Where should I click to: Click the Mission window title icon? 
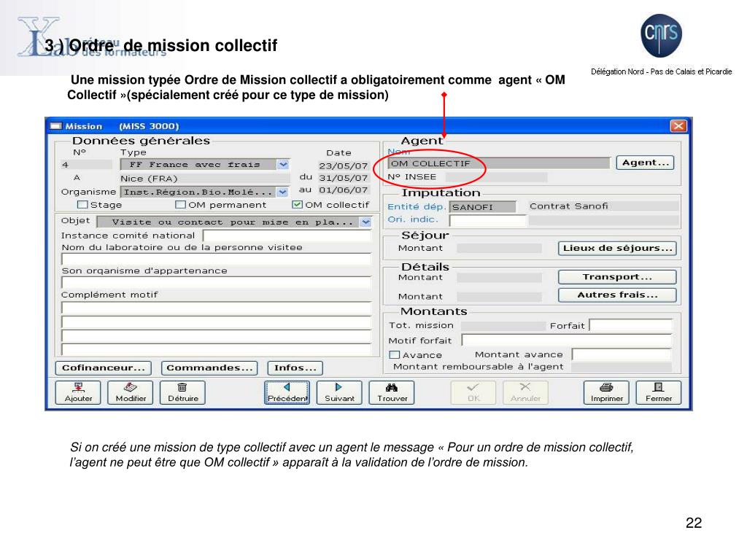pyautogui.click(x=56, y=126)
